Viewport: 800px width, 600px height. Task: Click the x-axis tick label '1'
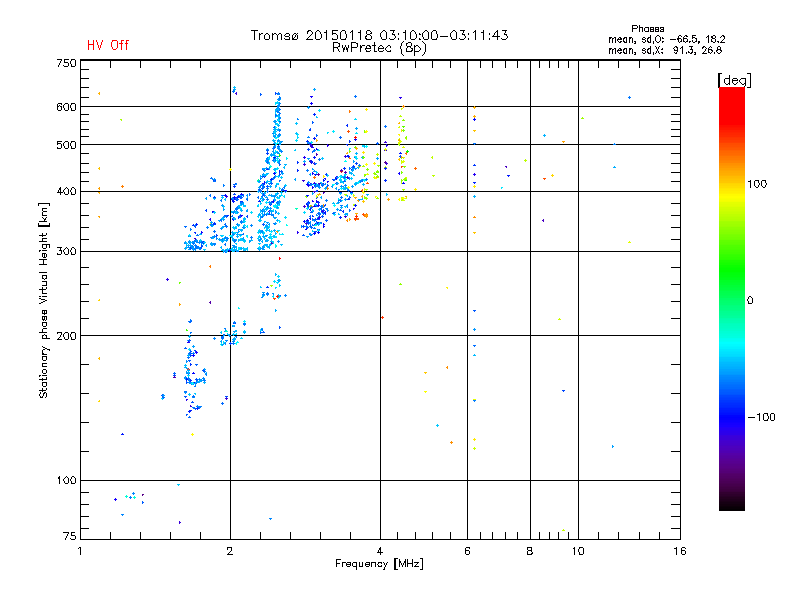click(x=80, y=551)
